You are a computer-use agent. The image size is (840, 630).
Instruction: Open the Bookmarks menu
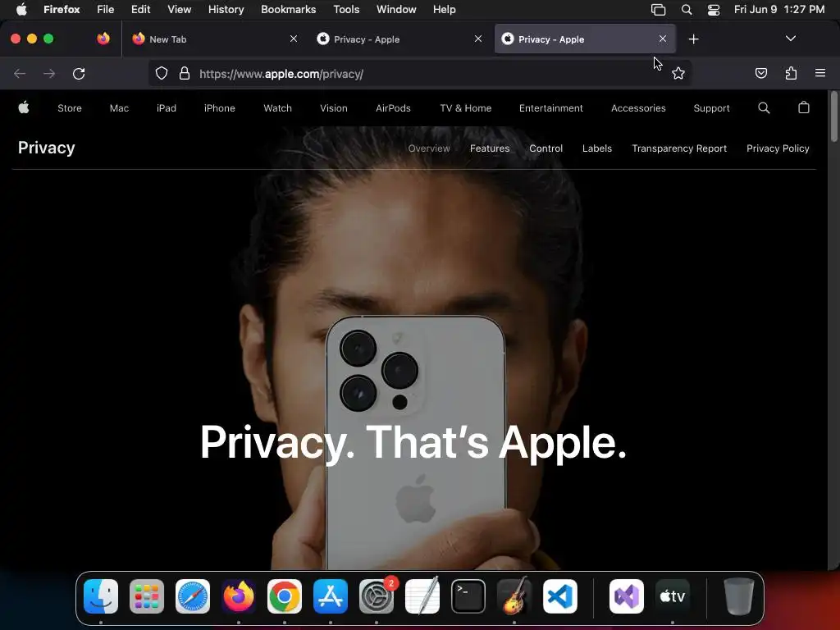coord(288,10)
